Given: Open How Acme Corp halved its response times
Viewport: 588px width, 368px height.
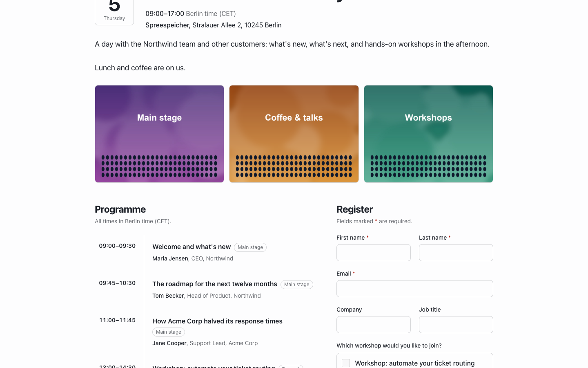Looking at the screenshot, I should [217, 321].
